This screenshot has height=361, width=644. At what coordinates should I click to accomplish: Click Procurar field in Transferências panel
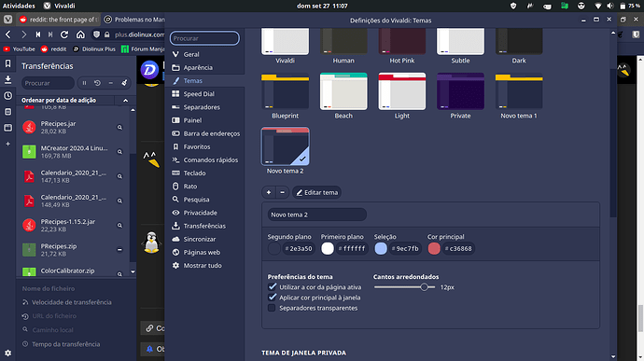point(48,83)
